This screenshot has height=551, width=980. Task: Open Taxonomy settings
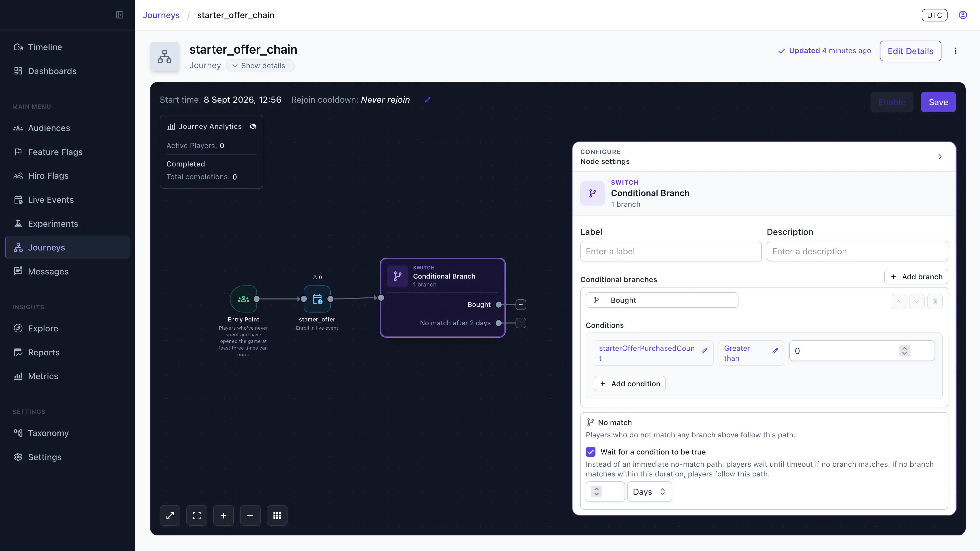coord(67,433)
